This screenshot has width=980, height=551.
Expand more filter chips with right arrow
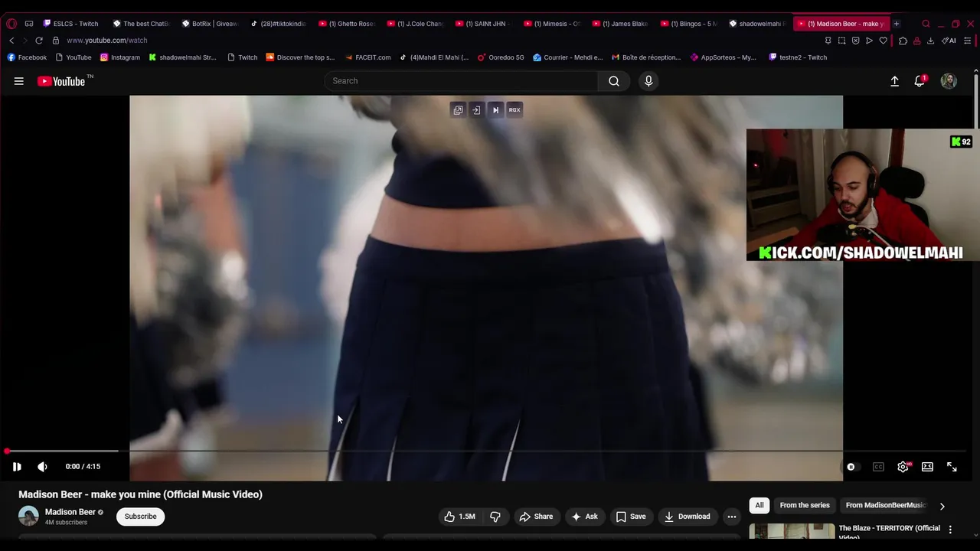(942, 506)
